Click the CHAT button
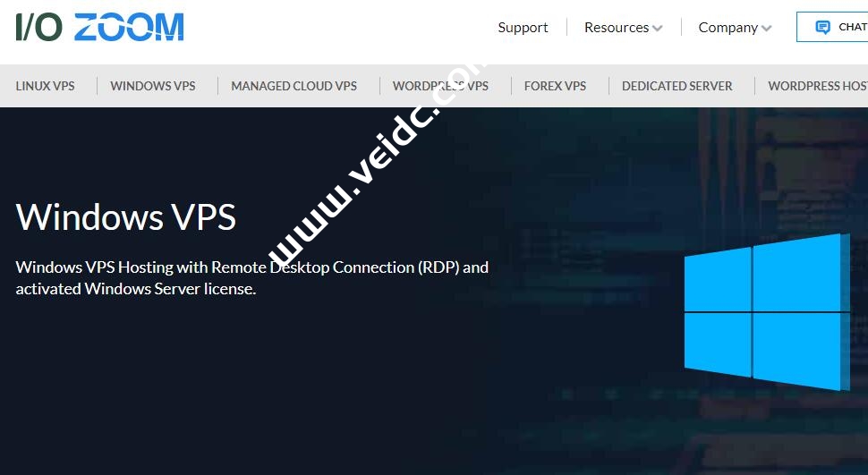 tap(832, 27)
